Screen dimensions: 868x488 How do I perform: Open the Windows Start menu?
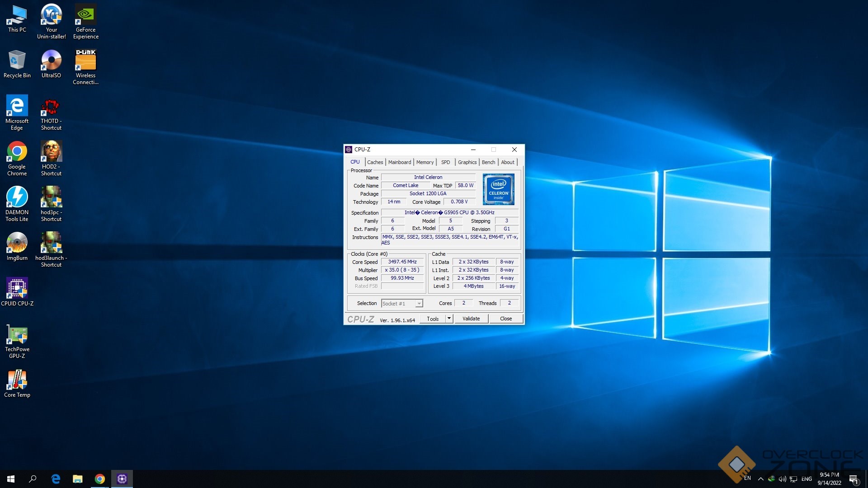coord(11,479)
